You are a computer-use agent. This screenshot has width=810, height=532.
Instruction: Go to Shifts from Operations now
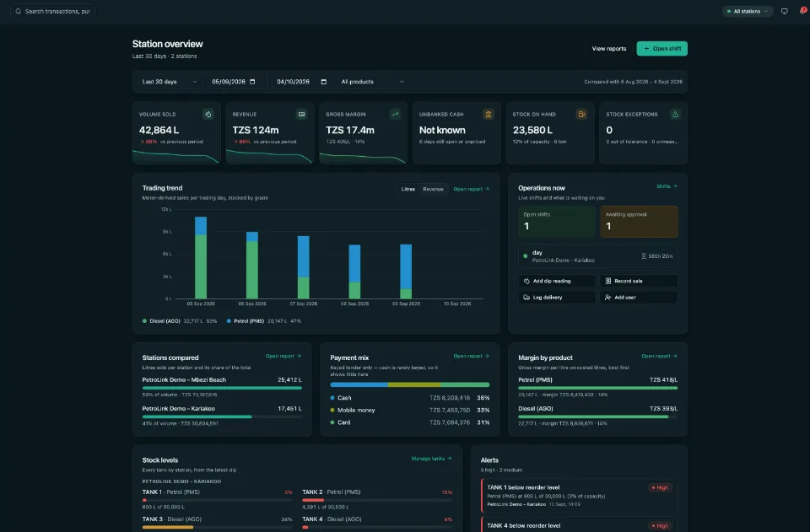point(667,186)
